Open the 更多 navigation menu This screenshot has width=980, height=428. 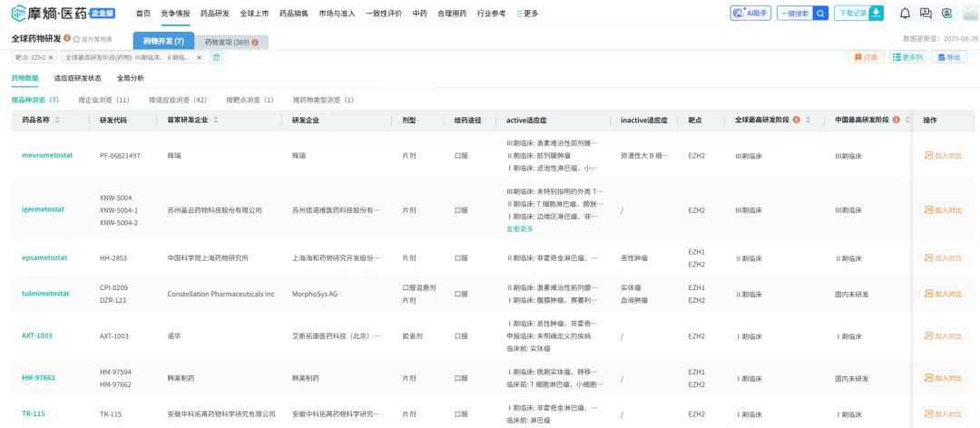(x=527, y=13)
